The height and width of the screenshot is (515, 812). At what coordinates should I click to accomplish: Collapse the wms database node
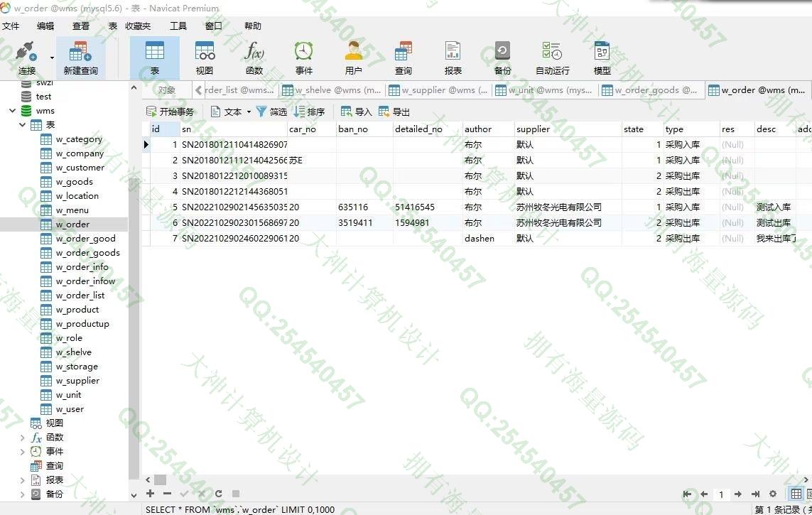(12, 110)
